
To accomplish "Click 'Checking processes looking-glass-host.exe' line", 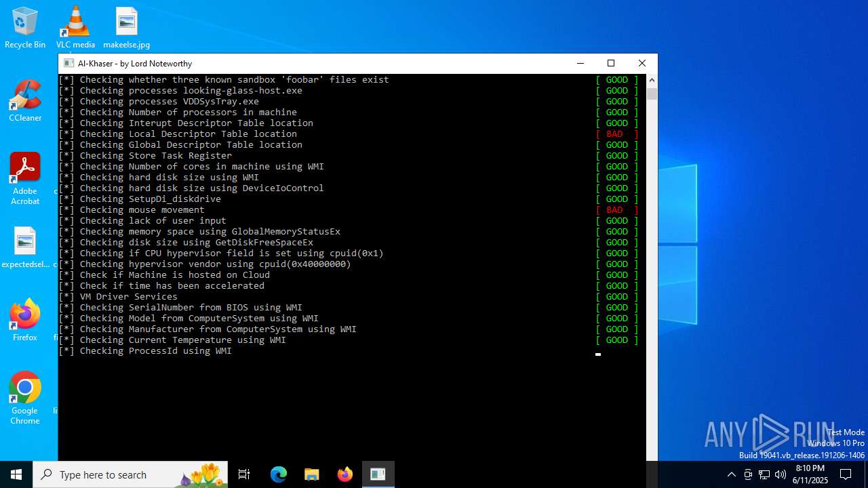I will coord(180,91).
